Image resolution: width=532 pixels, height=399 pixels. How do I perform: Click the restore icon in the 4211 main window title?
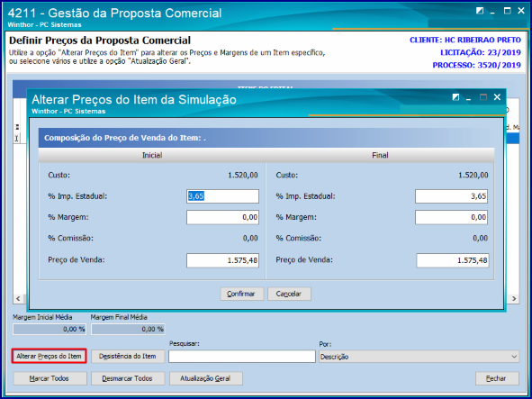coord(480,11)
